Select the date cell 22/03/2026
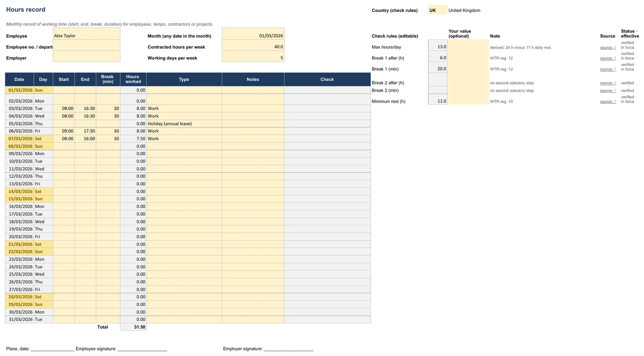This screenshot has height=356, width=644. [19, 252]
